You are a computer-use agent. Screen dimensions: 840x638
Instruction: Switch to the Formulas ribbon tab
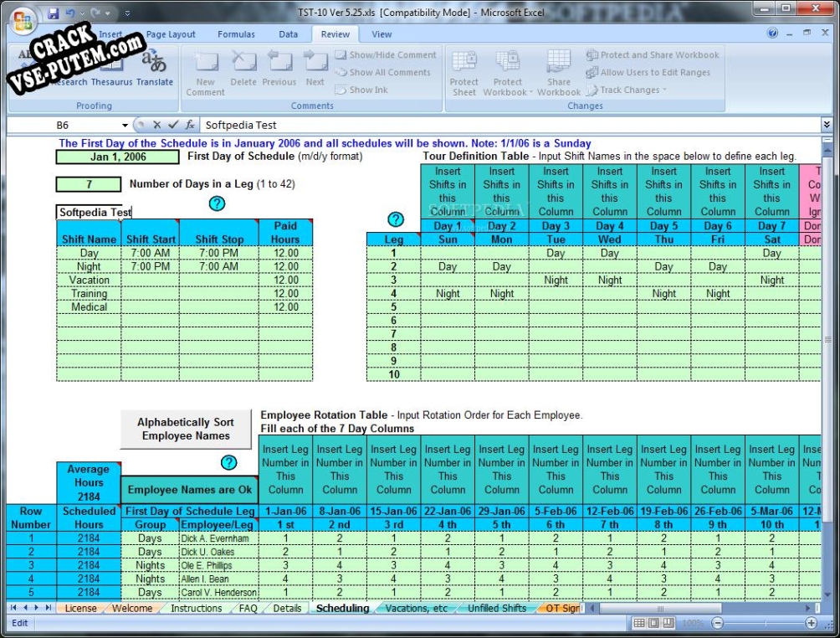coord(236,34)
